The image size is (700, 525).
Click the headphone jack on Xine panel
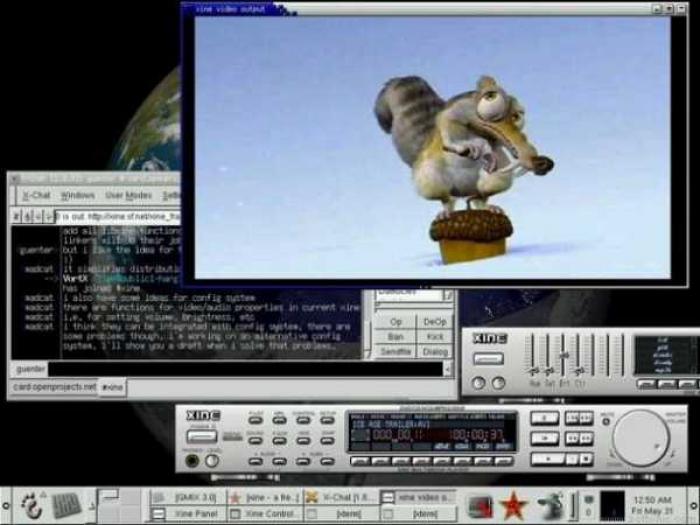pyautogui.click(x=192, y=460)
